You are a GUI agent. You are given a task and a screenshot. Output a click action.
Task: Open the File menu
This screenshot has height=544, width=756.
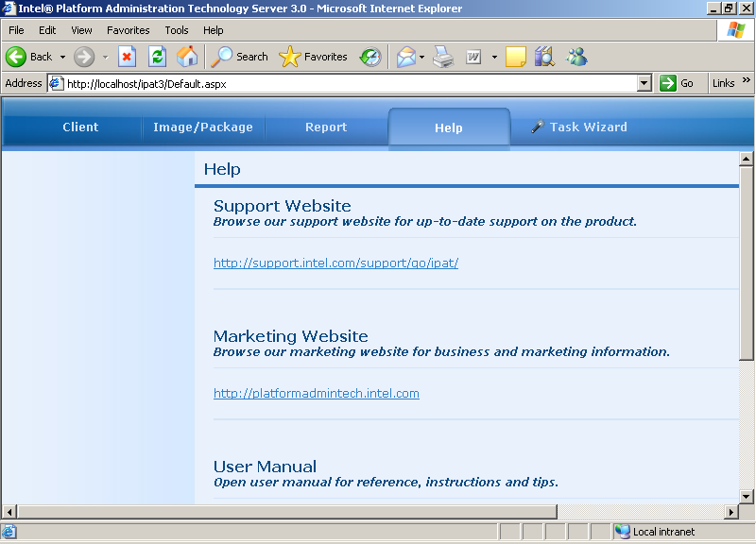click(16, 30)
